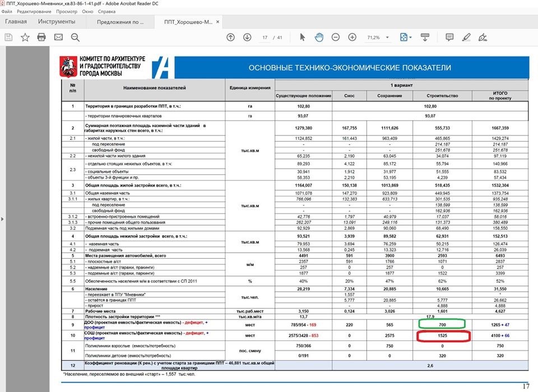538x392 pixels.
Task: Click Коэффициент реновации row label
Action: [179, 365]
